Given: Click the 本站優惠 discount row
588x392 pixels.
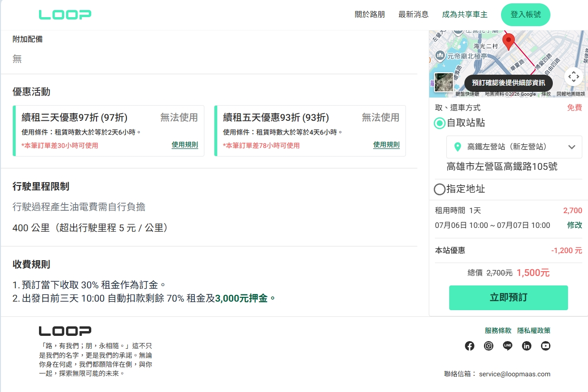Looking at the screenshot, I should [x=509, y=250].
